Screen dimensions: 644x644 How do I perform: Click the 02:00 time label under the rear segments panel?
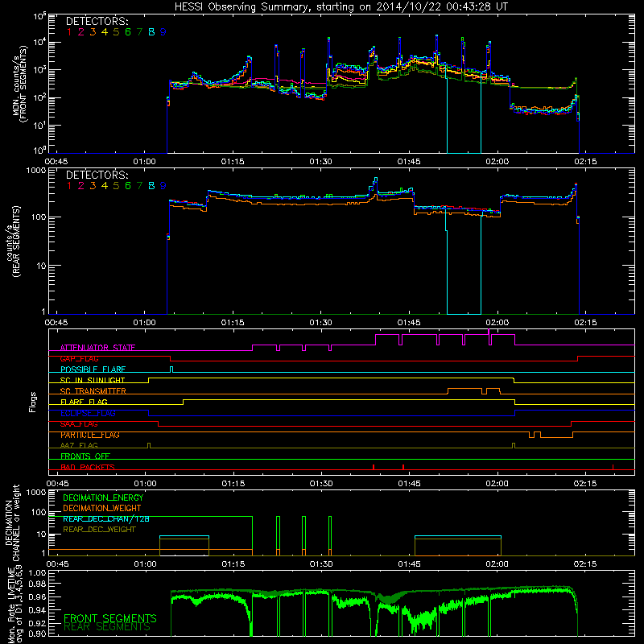(x=497, y=323)
